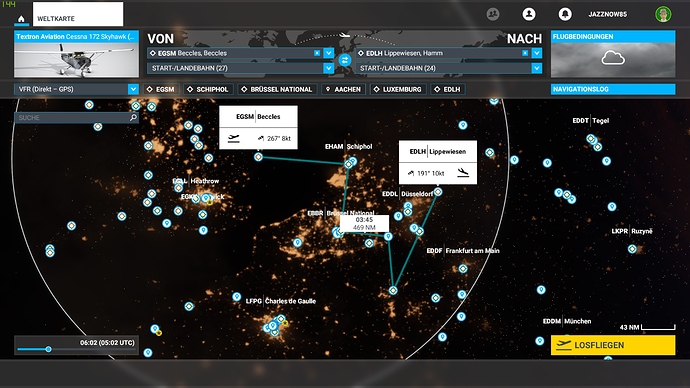Image resolution: width=690 pixels, height=388 pixels.
Task: Open the arrival runway (24) dropdown
Action: [448, 68]
